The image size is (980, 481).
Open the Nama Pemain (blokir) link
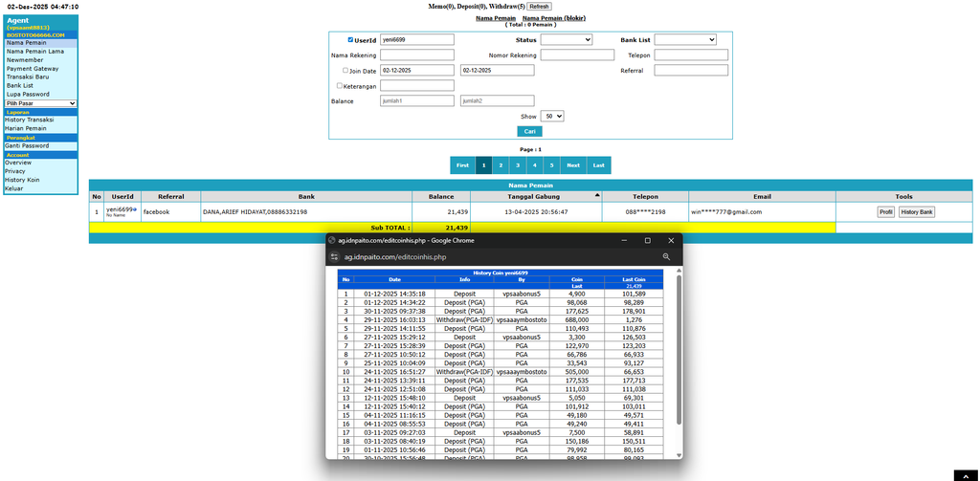click(554, 18)
